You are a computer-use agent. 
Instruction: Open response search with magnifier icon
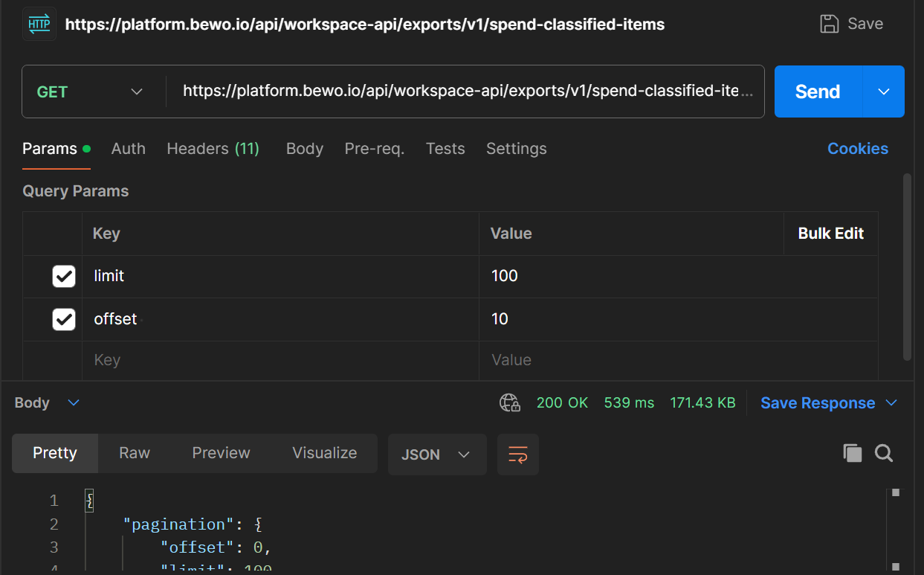[884, 453]
